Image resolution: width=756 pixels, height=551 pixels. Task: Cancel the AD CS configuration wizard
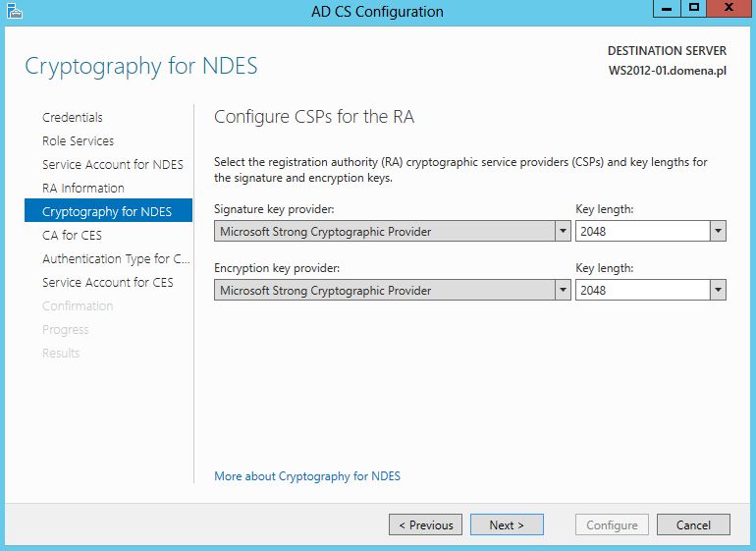click(x=693, y=524)
